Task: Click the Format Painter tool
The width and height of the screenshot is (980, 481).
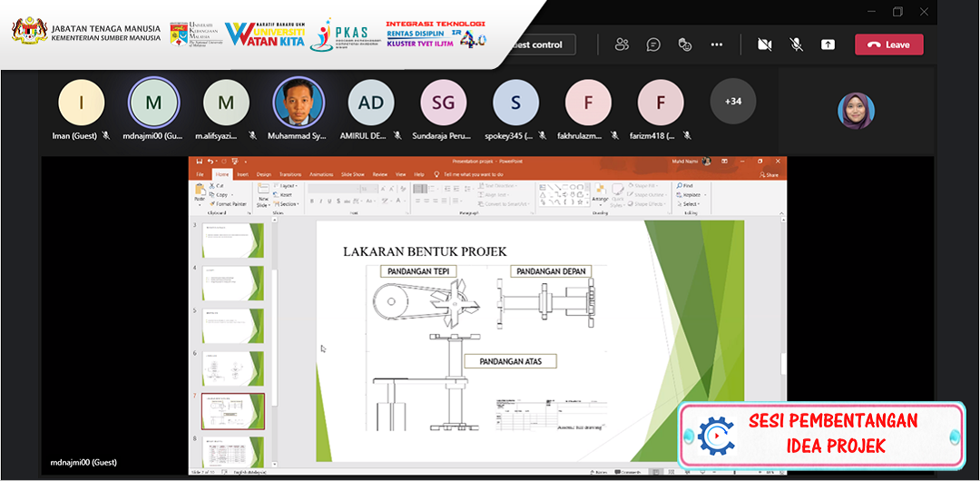Action: [230, 204]
